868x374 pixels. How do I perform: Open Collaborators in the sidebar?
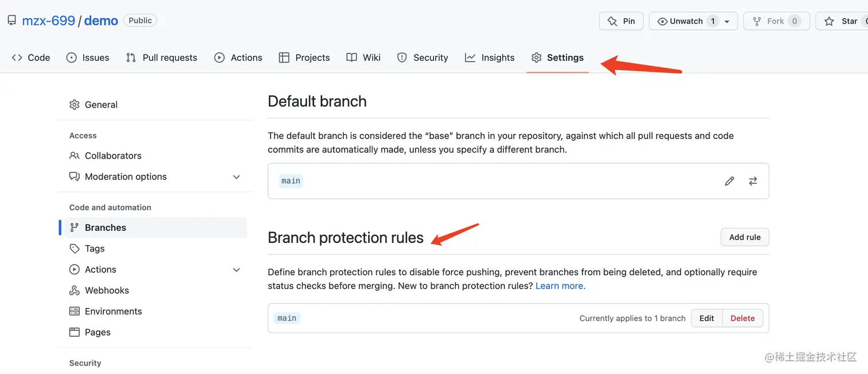(x=156, y=156)
